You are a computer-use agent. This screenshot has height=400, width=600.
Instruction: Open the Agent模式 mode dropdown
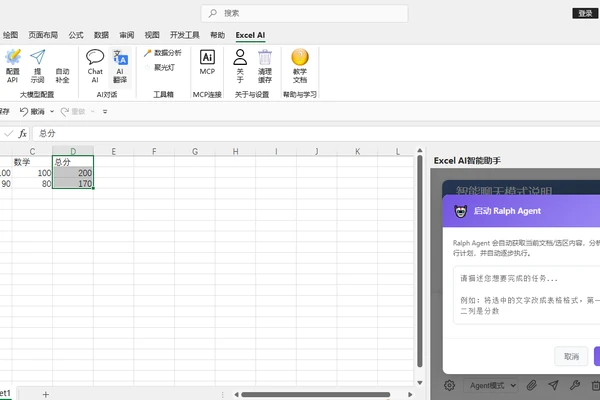coord(492,385)
